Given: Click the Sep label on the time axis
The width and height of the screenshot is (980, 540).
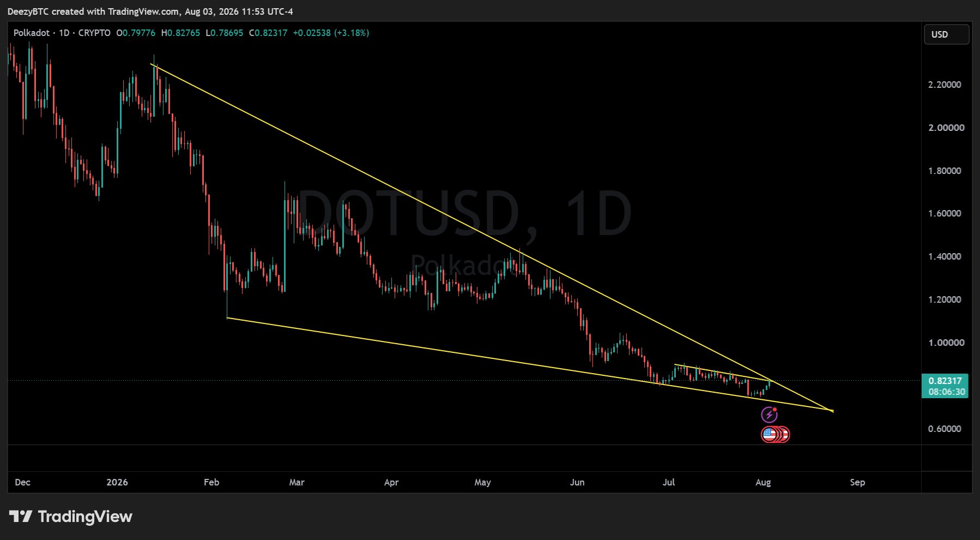Looking at the screenshot, I should click(x=857, y=482).
